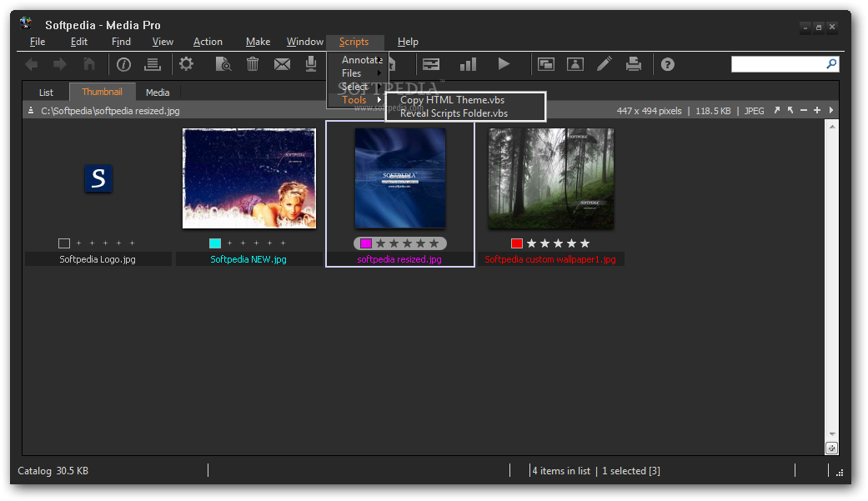Run the Reveal Scripts Folder.vbs script

click(465, 113)
